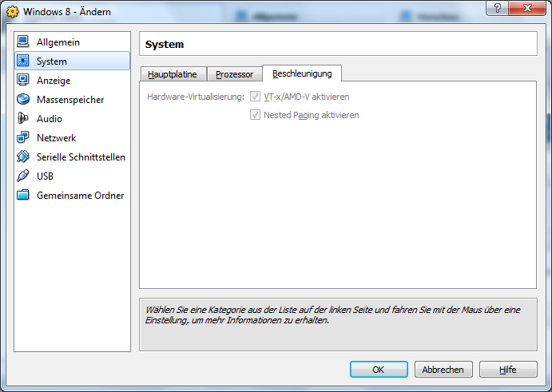Close the Windows 8 - Ändern dialog

pos(527,8)
